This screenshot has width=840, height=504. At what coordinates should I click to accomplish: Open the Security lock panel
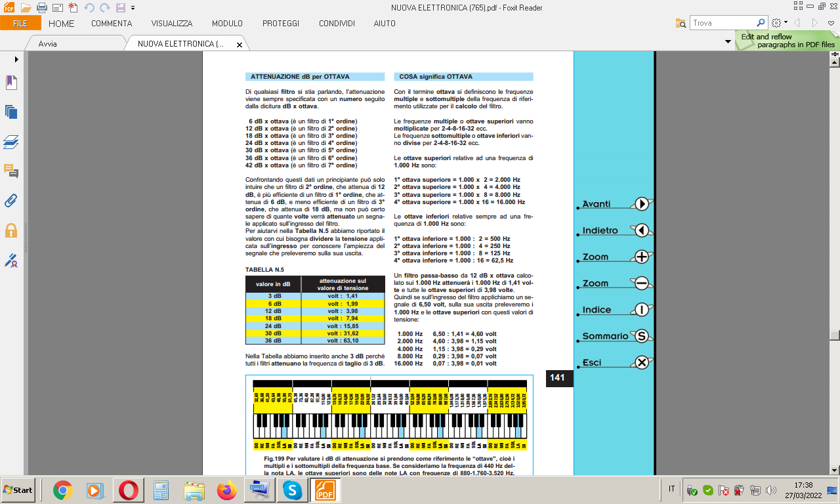coord(11,230)
